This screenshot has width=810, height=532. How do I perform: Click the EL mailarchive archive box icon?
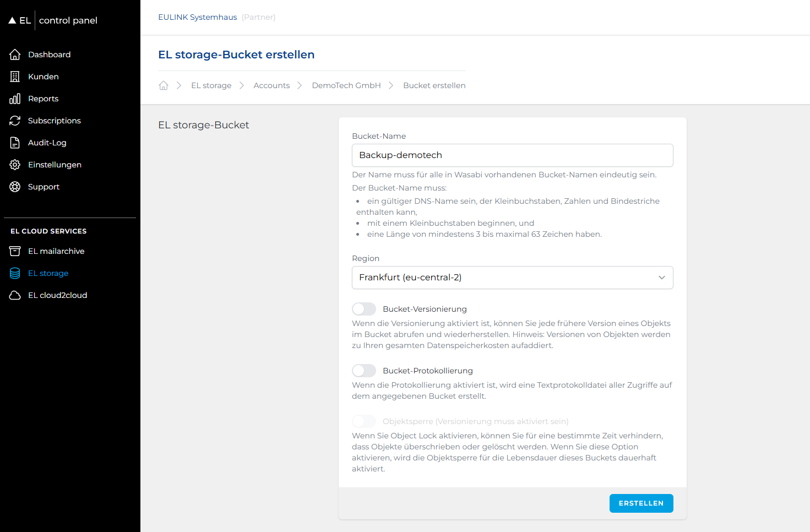pyautogui.click(x=15, y=251)
